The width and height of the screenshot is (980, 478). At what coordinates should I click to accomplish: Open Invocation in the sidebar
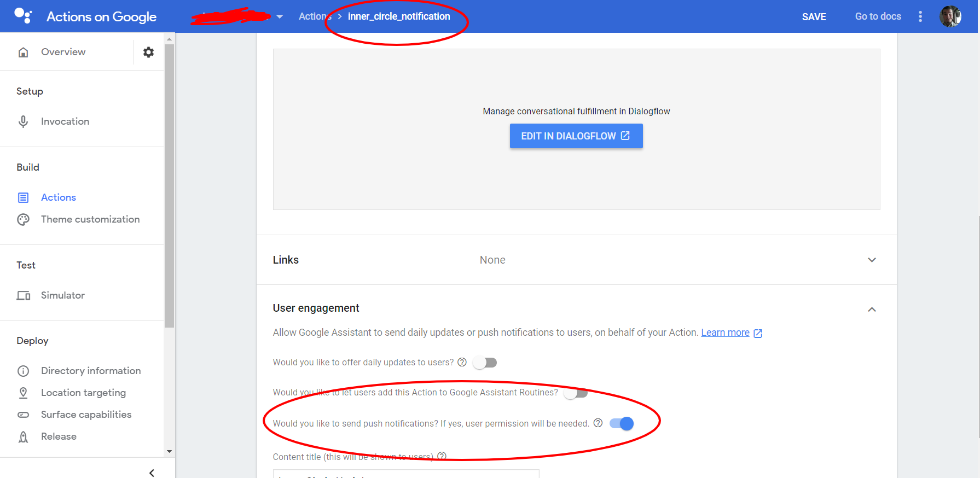[65, 121]
